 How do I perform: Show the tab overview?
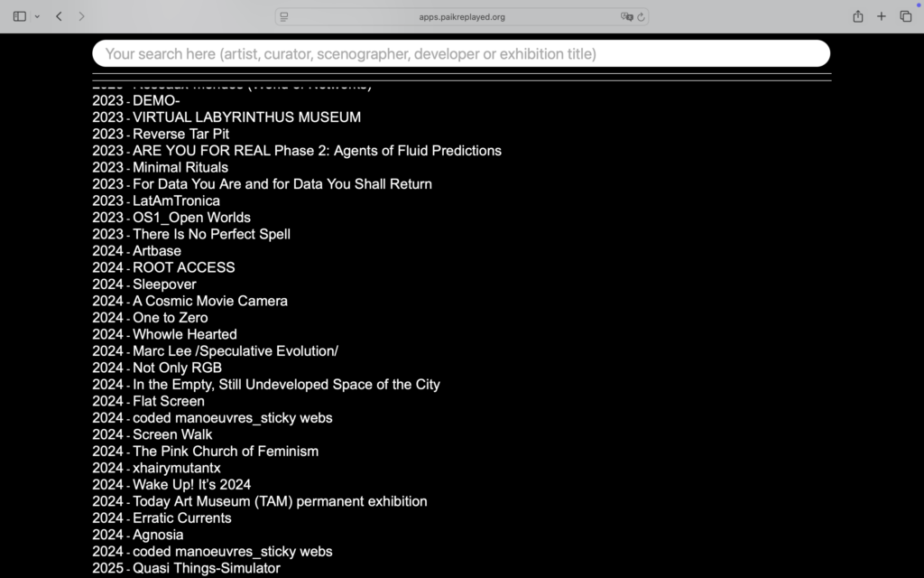pos(905,16)
